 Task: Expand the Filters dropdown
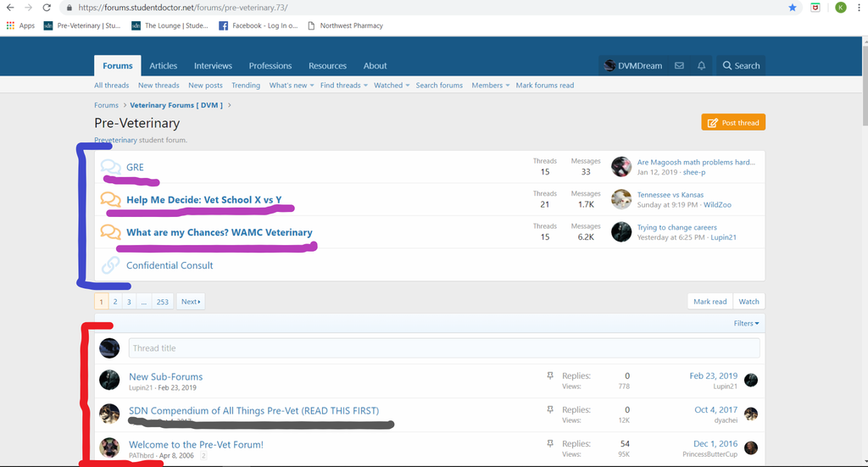[746, 323]
